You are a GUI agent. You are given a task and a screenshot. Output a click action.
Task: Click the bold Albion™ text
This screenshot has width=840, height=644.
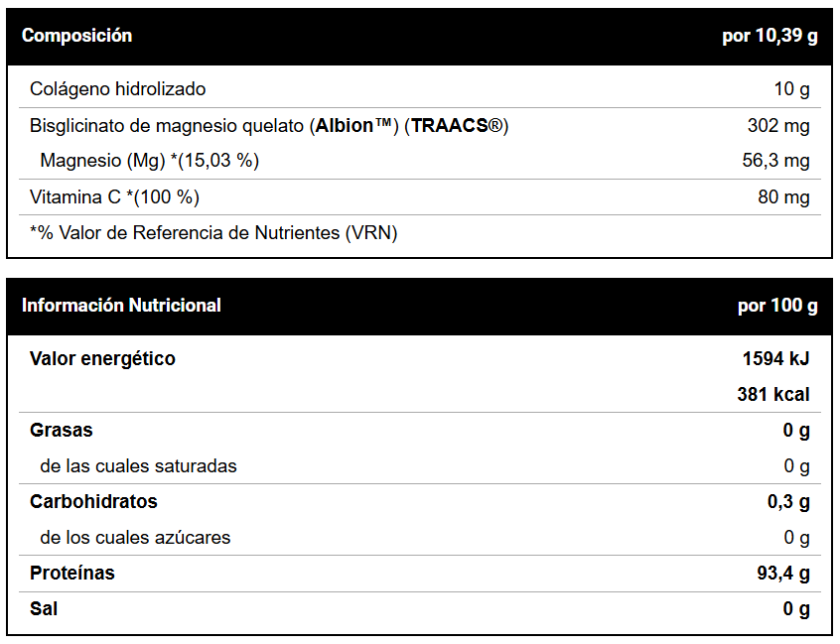(x=353, y=125)
